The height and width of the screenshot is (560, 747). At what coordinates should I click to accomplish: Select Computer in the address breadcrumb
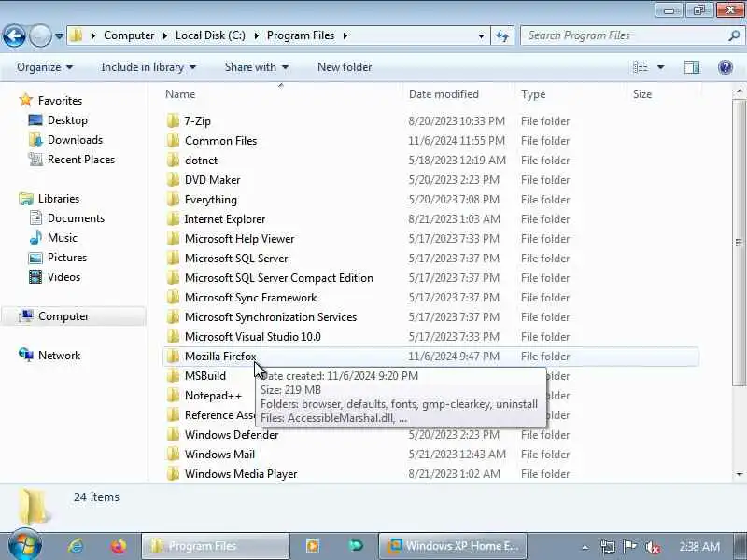(x=129, y=35)
